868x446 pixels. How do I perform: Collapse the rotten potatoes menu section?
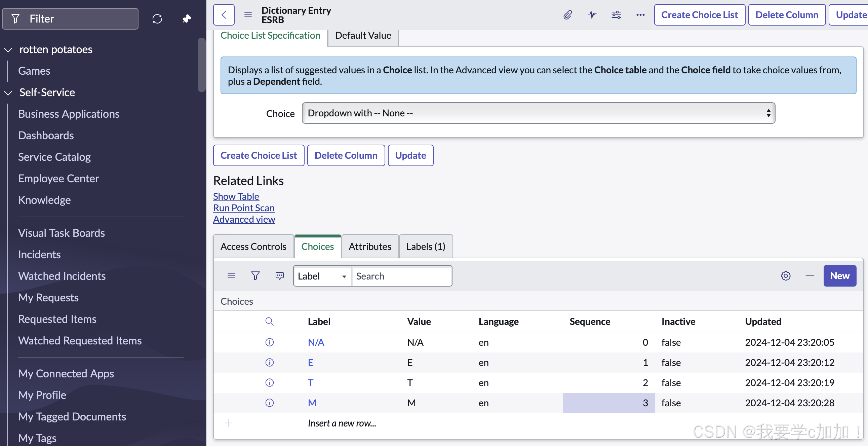(x=8, y=49)
